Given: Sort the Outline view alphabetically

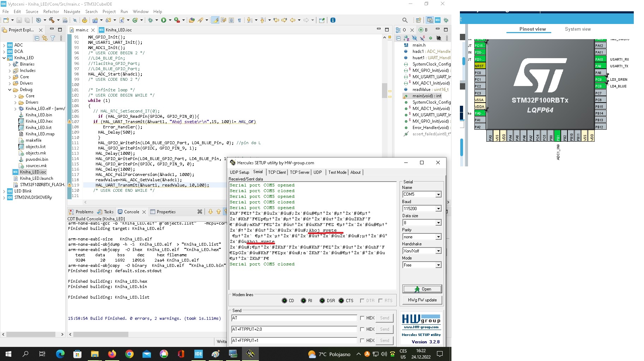Looking at the screenshot, I should [x=406, y=38].
